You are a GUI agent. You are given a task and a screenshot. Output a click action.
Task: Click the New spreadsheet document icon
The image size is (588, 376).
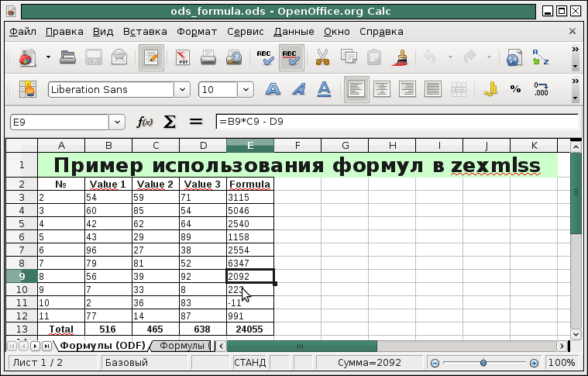(28, 58)
